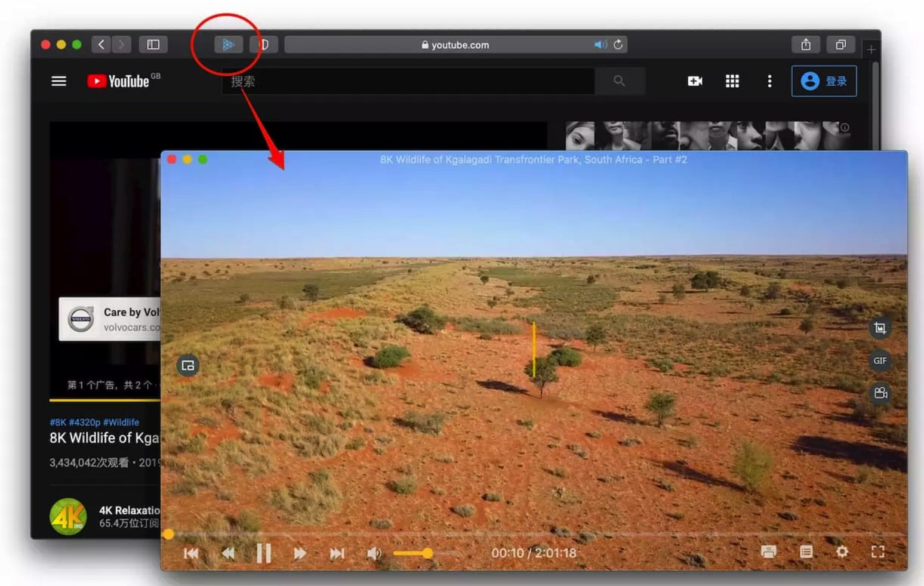Open the YouTube apps grid menu
This screenshot has width=924, height=586.
732,81
